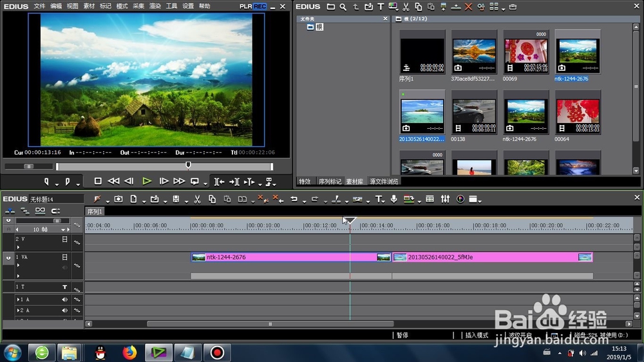644x362 pixels.
Task: Expand the 2 V track triangle
Action: [18, 247]
